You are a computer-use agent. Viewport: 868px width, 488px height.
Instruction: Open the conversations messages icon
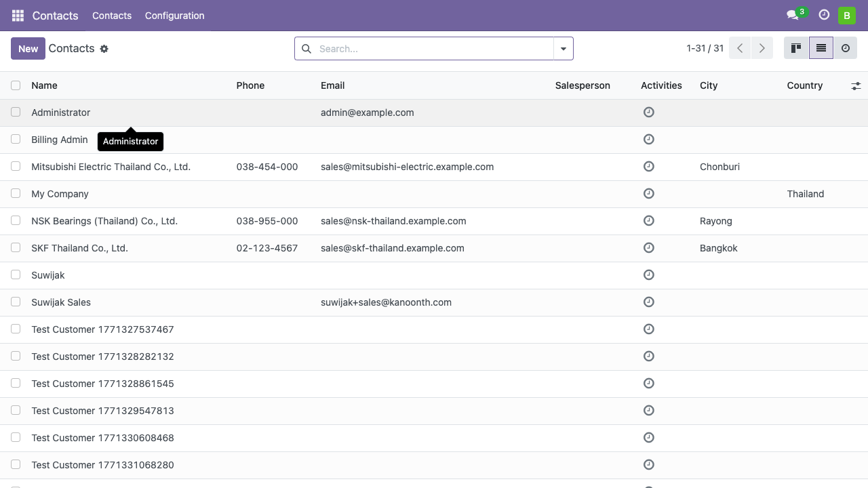[792, 15]
